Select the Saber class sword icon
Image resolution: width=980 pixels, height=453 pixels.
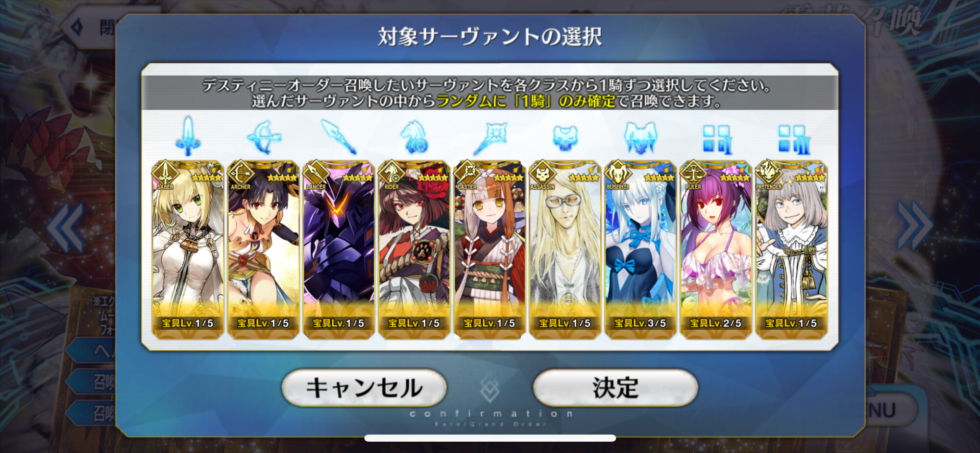coord(188,136)
